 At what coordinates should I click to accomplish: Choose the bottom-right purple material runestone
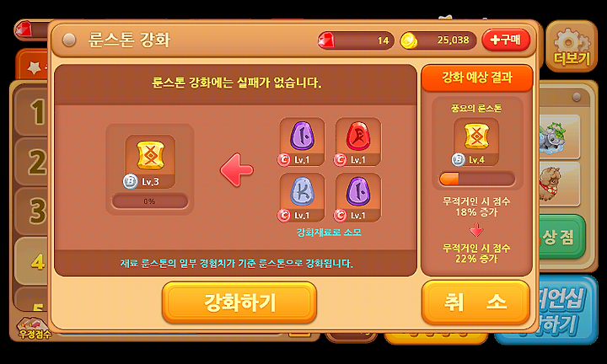click(x=358, y=198)
